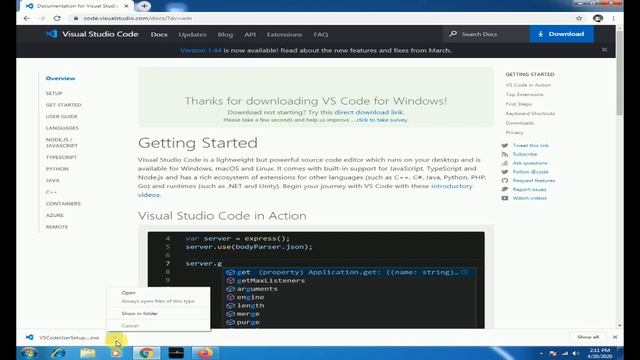Close the downloads bar
Image resolution: width=640 pixels, height=360 pixels.
[x=615, y=337]
